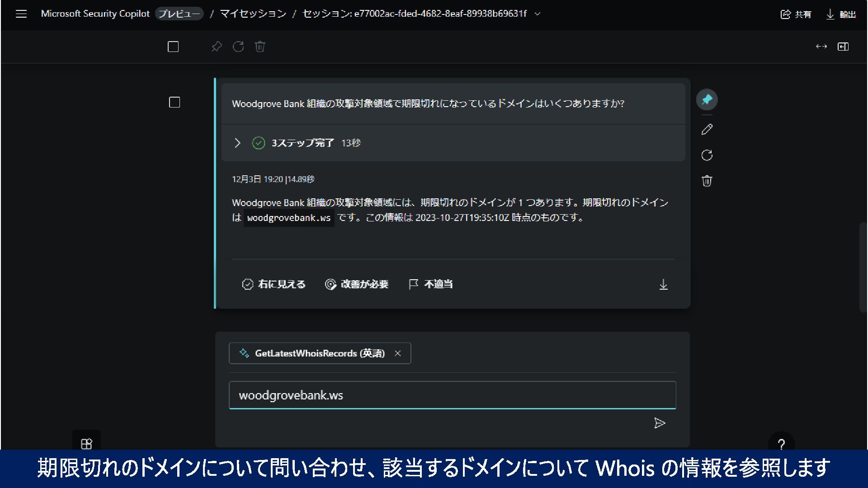
Task: Download the response with download icon
Action: 663,285
